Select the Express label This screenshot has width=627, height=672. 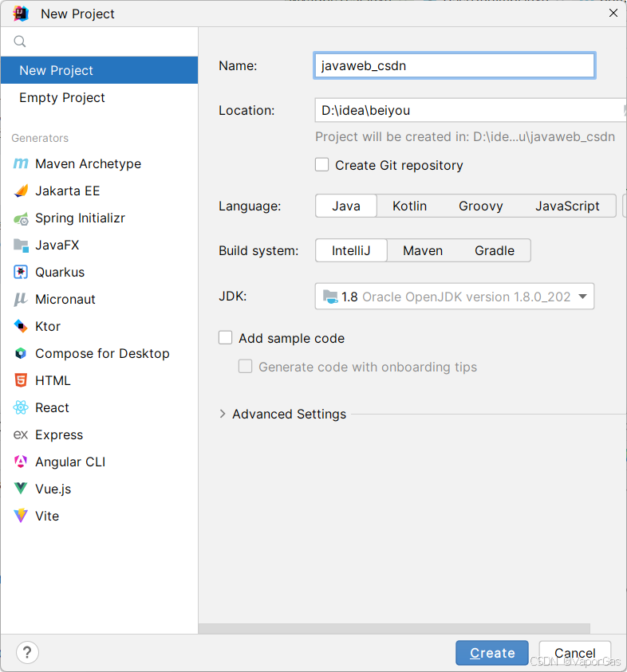(59, 434)
